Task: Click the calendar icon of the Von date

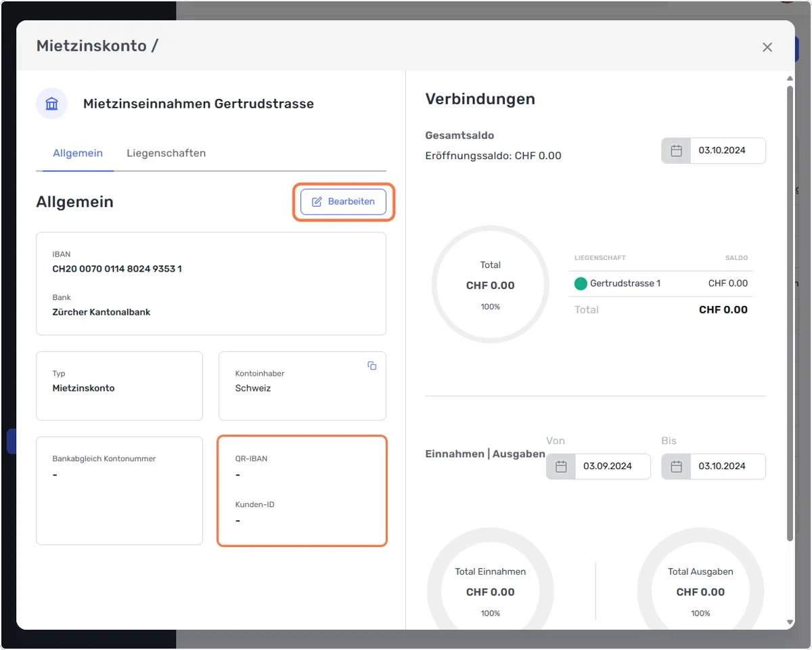Action: pyautogui.click(x=561, y=467)
